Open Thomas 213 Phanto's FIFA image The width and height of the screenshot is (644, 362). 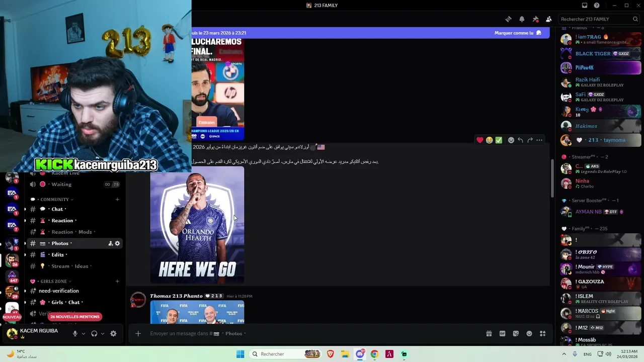197,312
